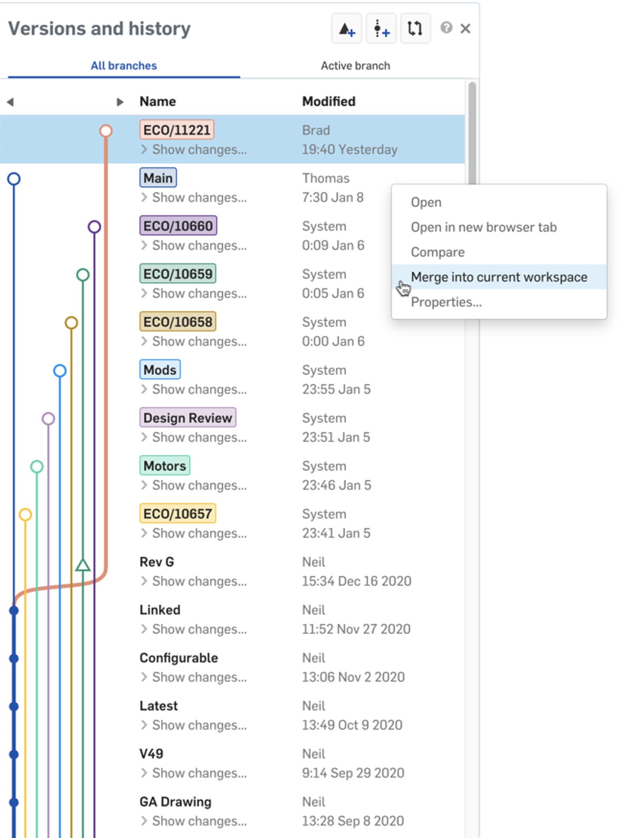
Task: Click the help question mark icon
Action: [446, 28]
